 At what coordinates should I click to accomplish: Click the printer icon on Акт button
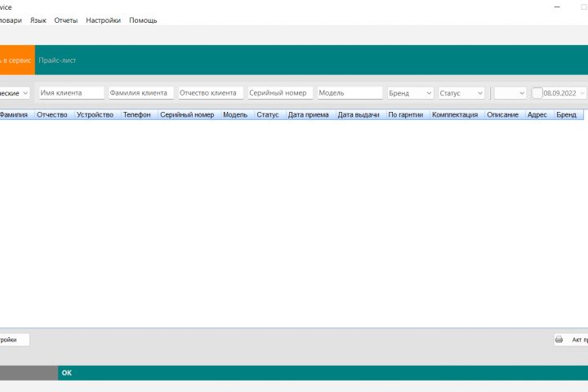click(559, 340)
